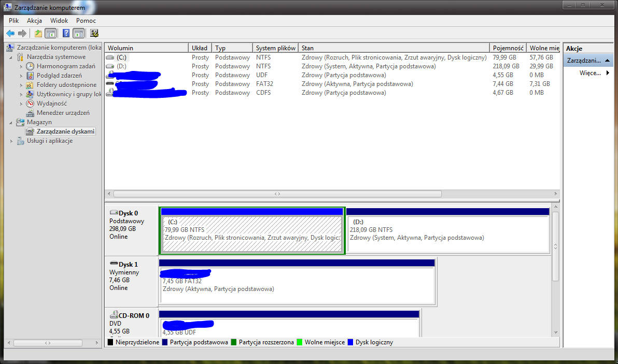Open the Help question mark icon

66,34
